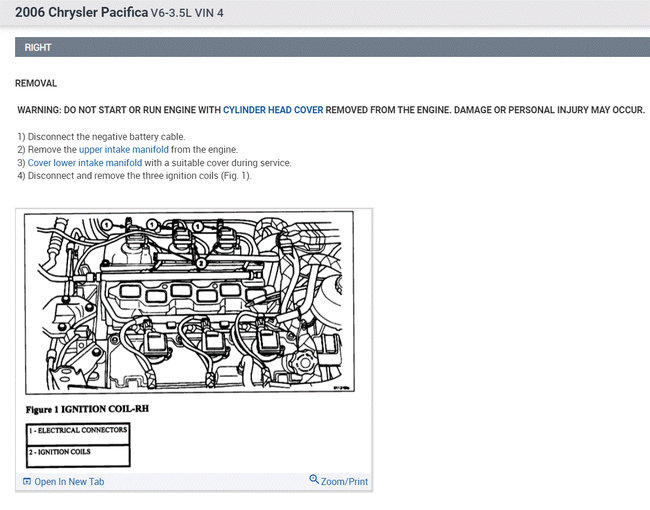Viewport: 650px width, 510px height.
Task: Click Open In New Tab link
Action: click(69, 482)
